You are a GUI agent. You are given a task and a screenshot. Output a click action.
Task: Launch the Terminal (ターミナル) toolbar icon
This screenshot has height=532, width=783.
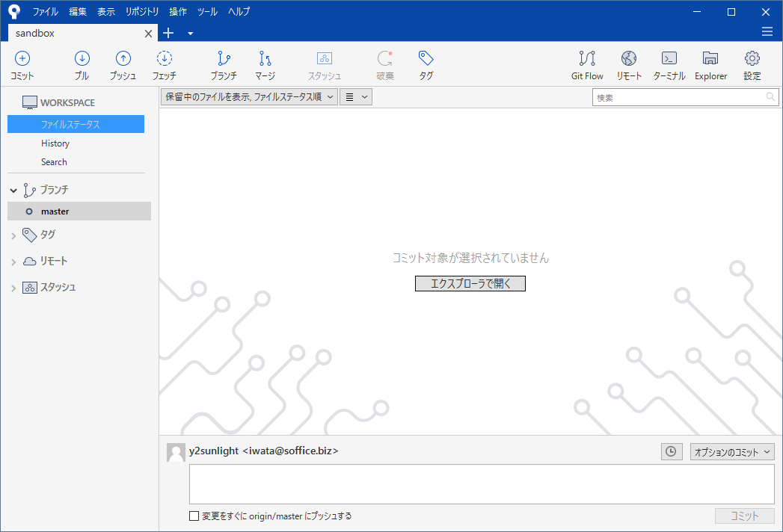coord(669,65)
